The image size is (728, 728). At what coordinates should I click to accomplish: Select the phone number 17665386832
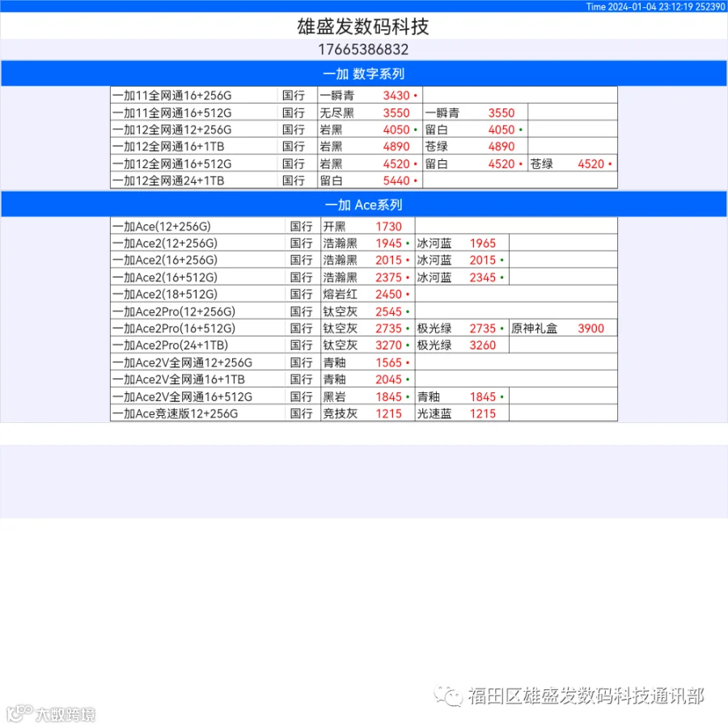point(363,49)
